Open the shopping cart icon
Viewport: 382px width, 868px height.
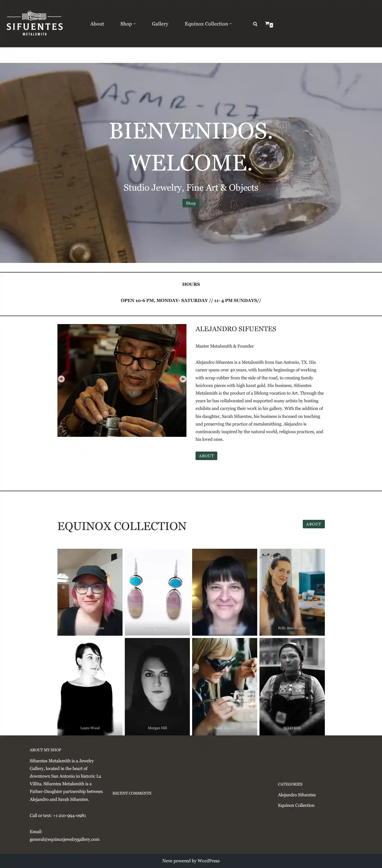[269, 24]
